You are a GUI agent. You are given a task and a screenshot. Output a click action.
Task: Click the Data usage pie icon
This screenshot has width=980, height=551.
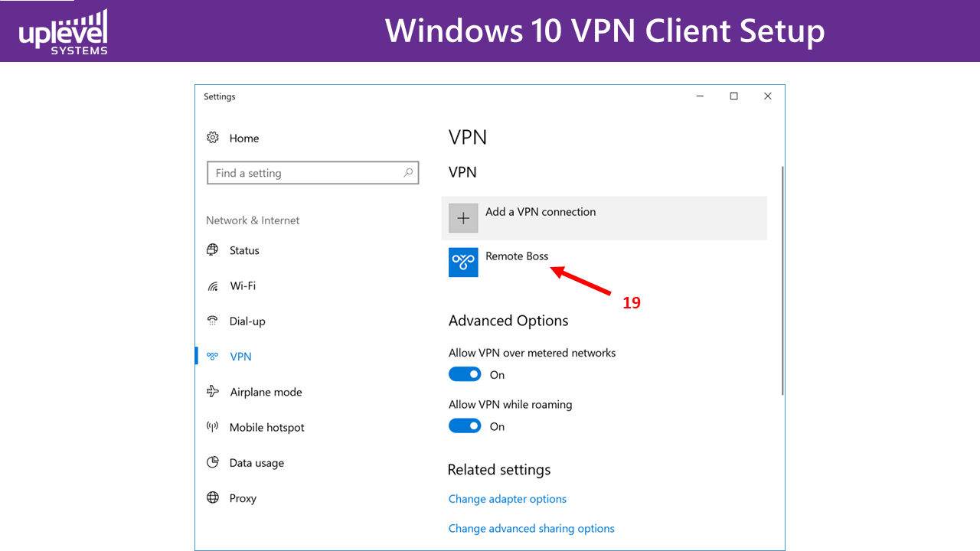[x=213, y=462]
